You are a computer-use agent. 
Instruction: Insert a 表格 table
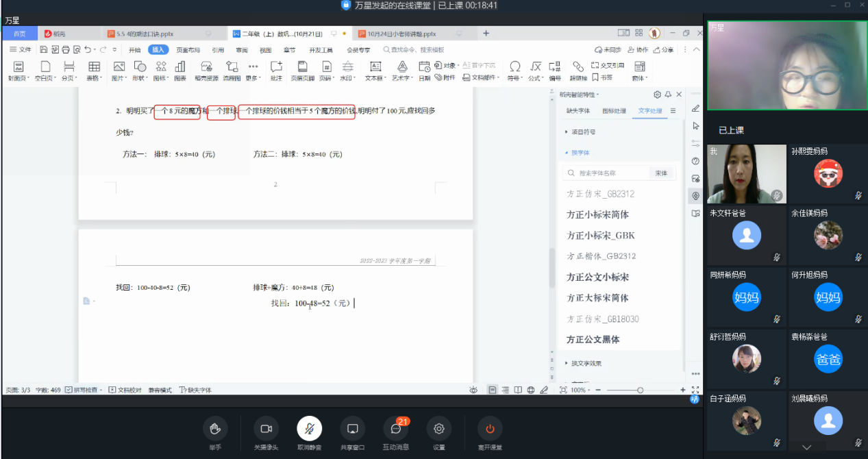94,71
